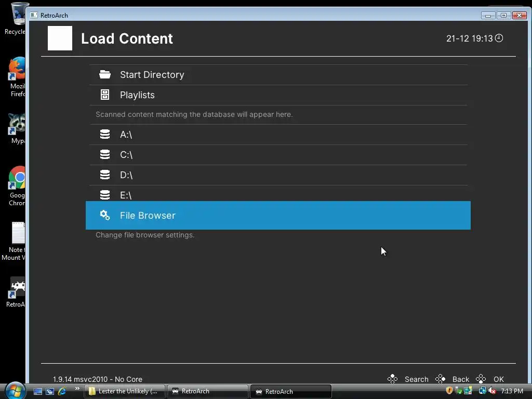Click the Search gamepad button icon
532x399 pixels.
tap(393, 379)
